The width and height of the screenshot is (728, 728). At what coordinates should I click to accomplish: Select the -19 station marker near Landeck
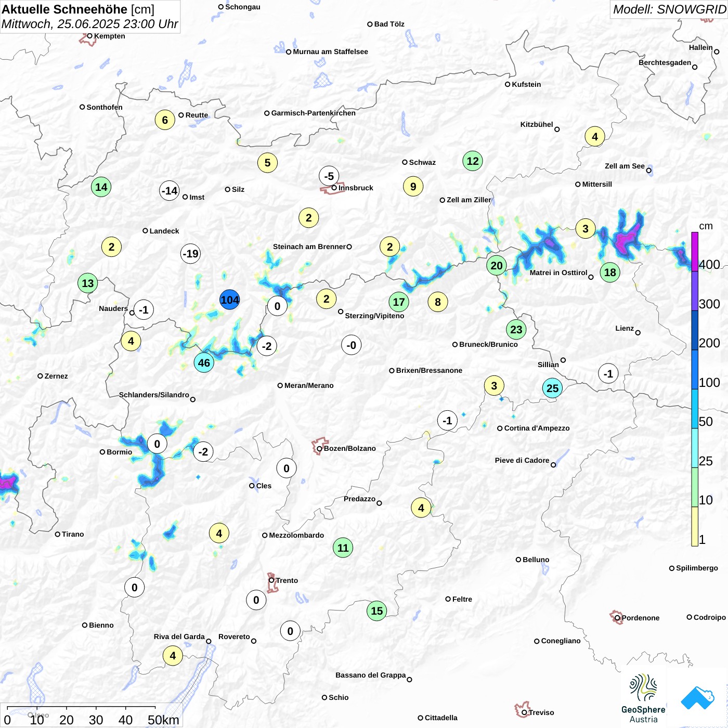[x=190, y=254]
